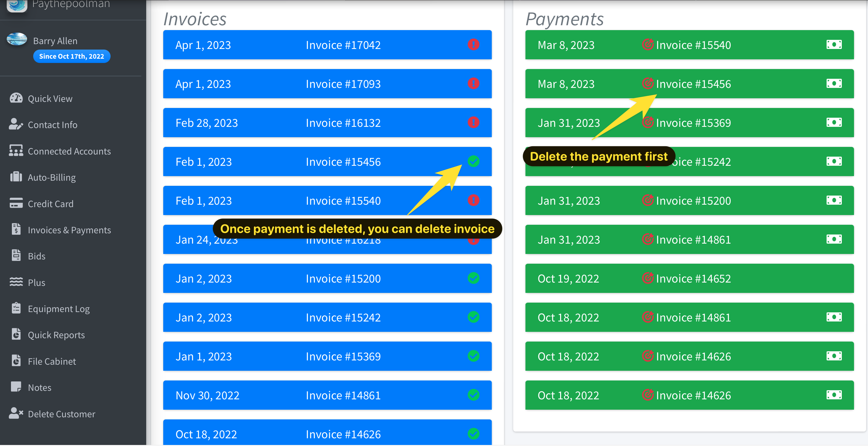Open the Invoices & Payments page
This screenshot has width=868, height=448.
(x=69, y=230)
